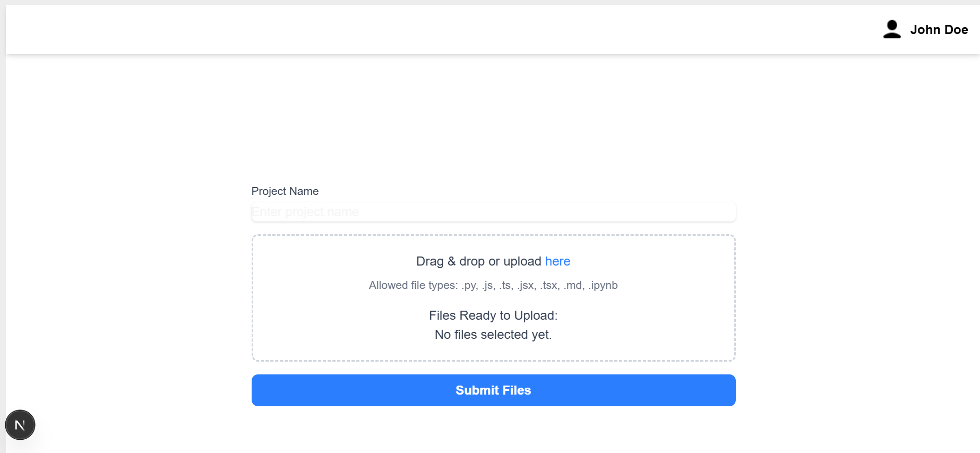Image resolution: width=980 pixels, height=453 pixels.
Task: Click the 'No files selected yet.' message
Action: pos(493,335)
